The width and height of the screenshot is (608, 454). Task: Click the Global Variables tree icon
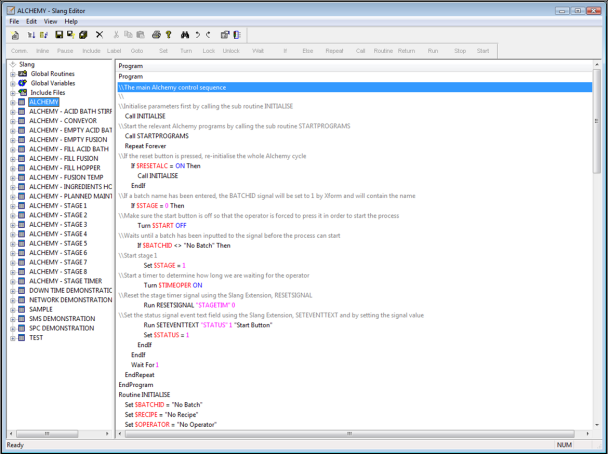22,83
